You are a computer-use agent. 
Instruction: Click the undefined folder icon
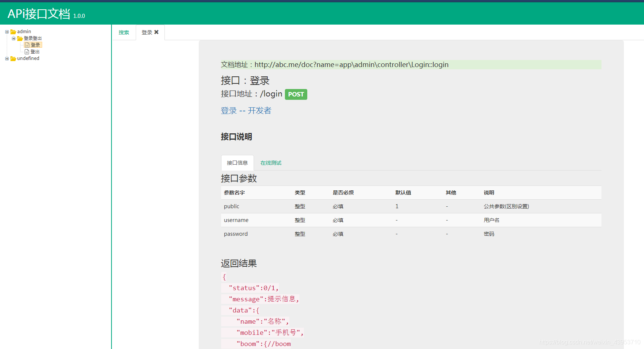click(x=13, y=58)
